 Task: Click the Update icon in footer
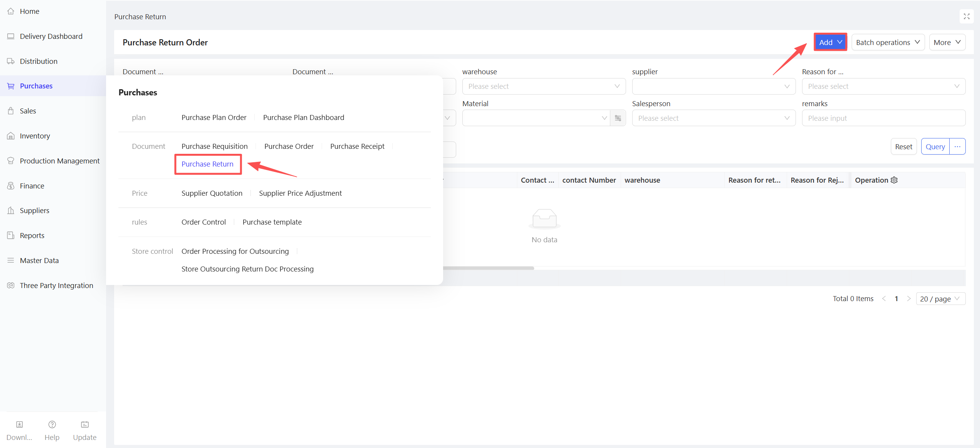click(85, 424)
